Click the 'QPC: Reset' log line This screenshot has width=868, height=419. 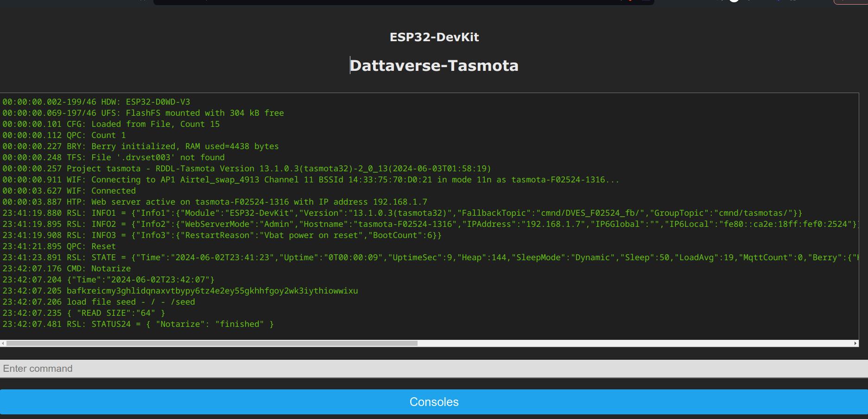tap(59, 246)
